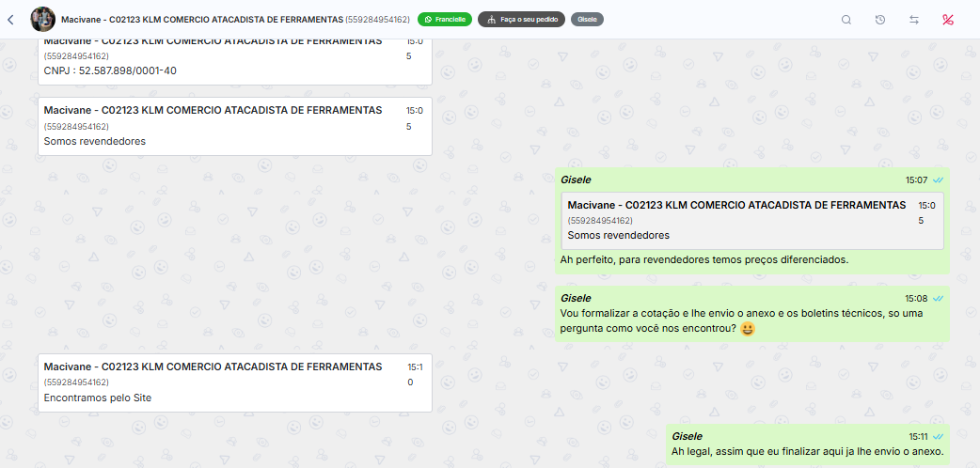Check read receipt on the 15:08 message
The image size is (980, 468).
[x=938, y=298]
